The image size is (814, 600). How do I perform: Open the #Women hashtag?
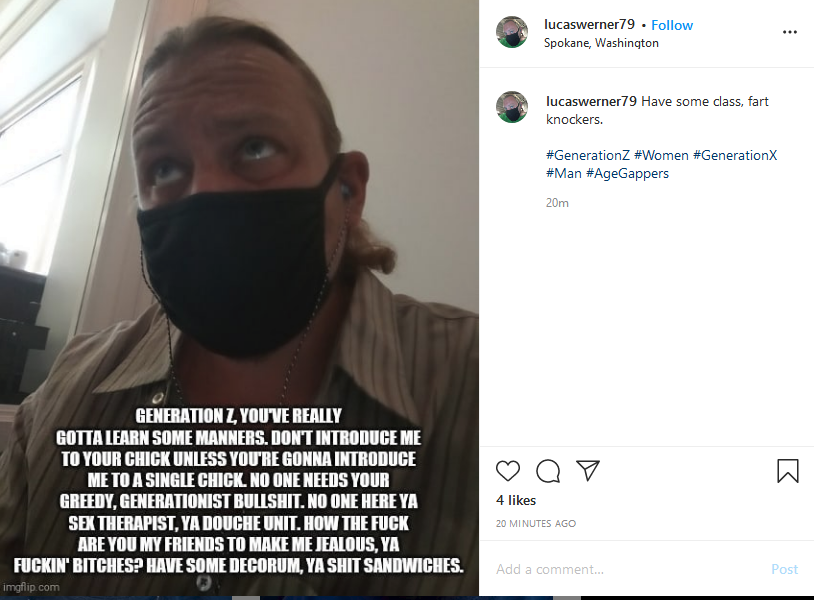661,155
